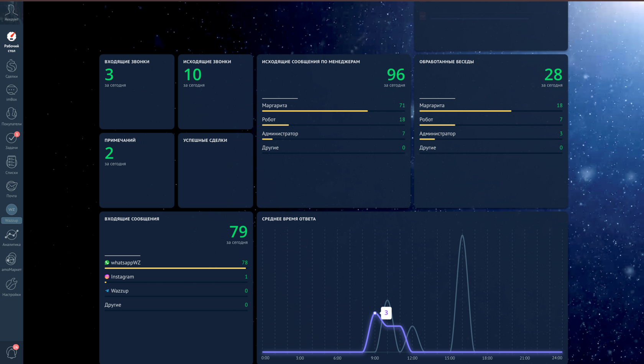Click the notes count 2
This screenshot has width=644, height=364.
tap(109, 153)
